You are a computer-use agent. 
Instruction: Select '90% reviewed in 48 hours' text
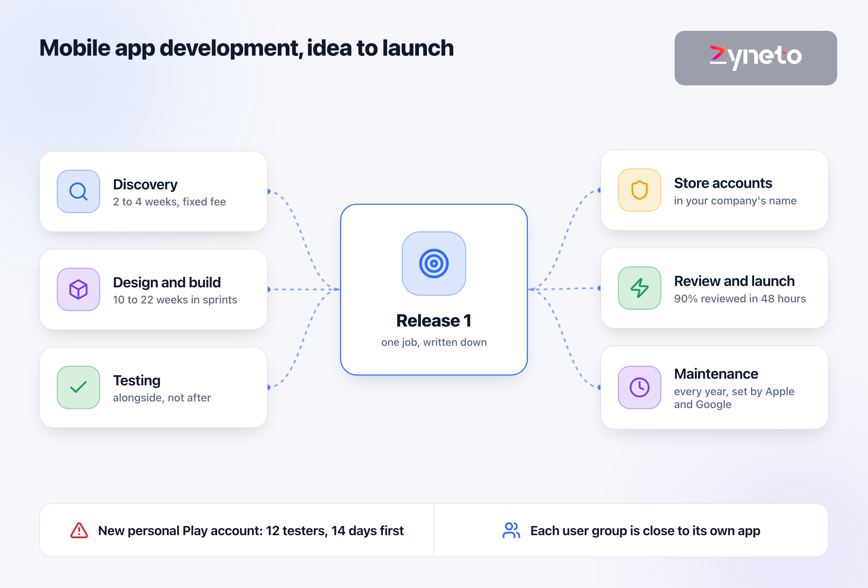[x=740, y=299]
